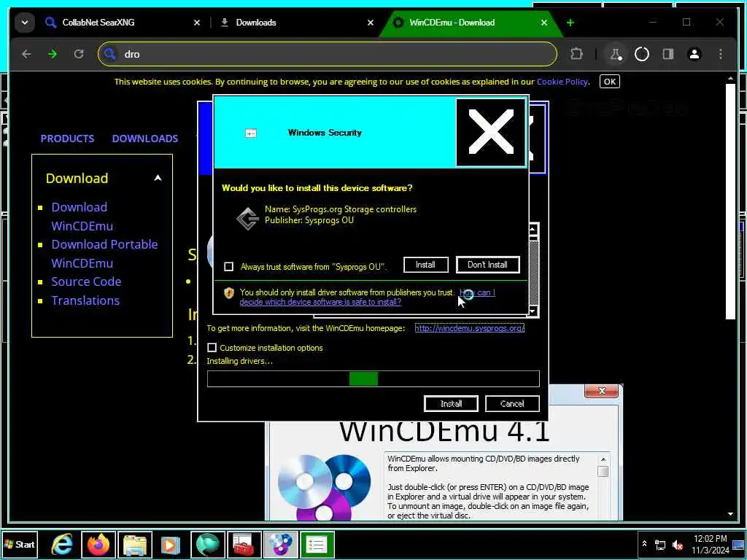Click the installer license scroll up arrow
Viewport: 747px width, 560px height.
coord(533,230)
